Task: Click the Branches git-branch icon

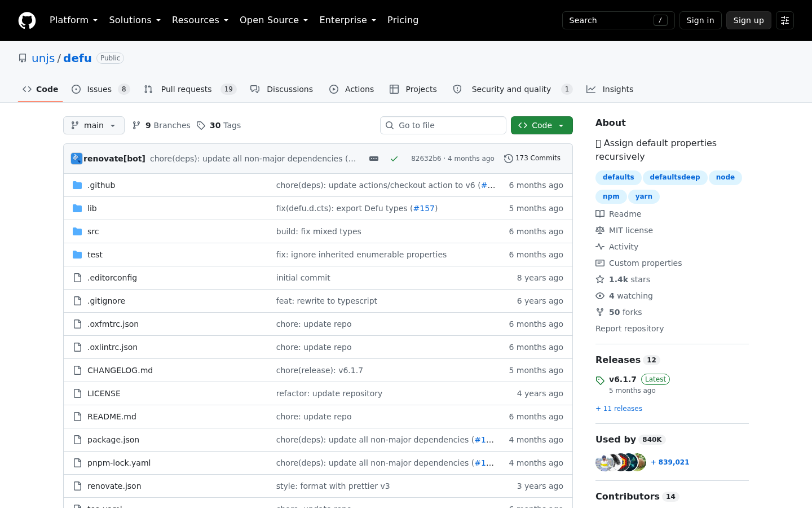Action: point(136,125)
